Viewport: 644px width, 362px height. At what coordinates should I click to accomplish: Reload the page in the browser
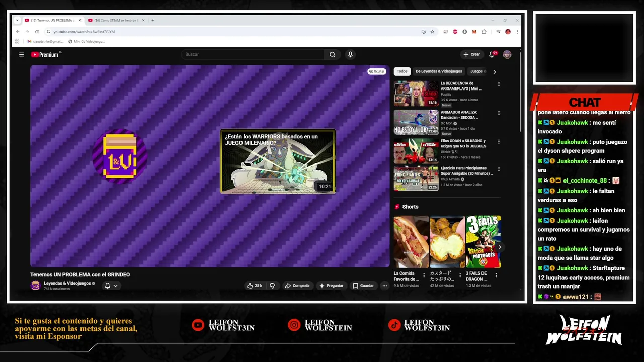pyautogui.click(x=36, y=32)
